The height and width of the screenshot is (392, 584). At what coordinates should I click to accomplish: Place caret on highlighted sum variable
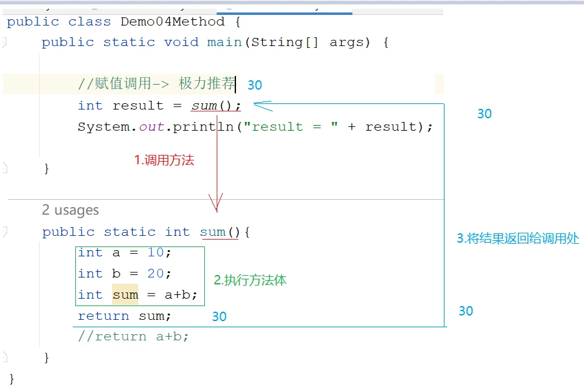pyautogui.click(x=125, y=295)
